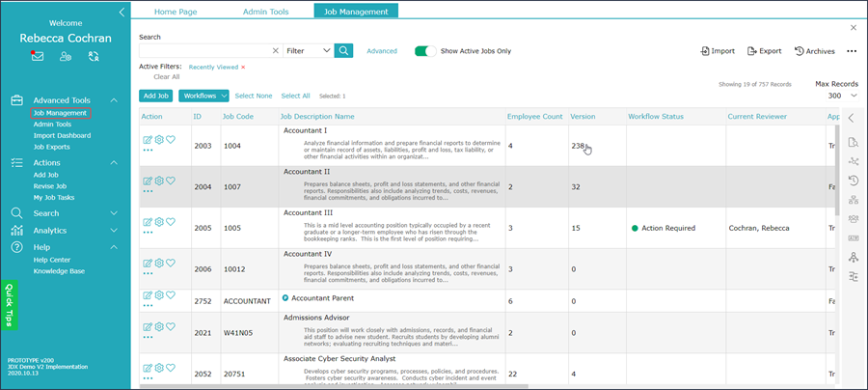Toggle Show Active Jobs Only switch

coord(424,51)
